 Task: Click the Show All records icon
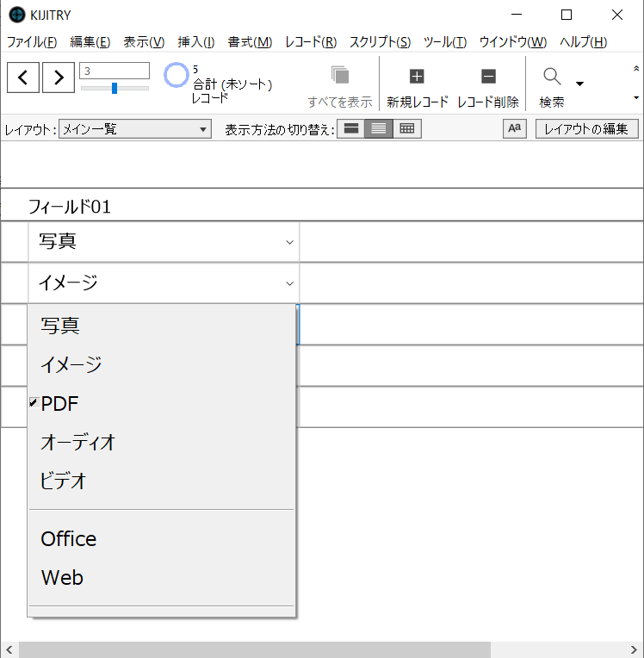[x=339, y=76]
